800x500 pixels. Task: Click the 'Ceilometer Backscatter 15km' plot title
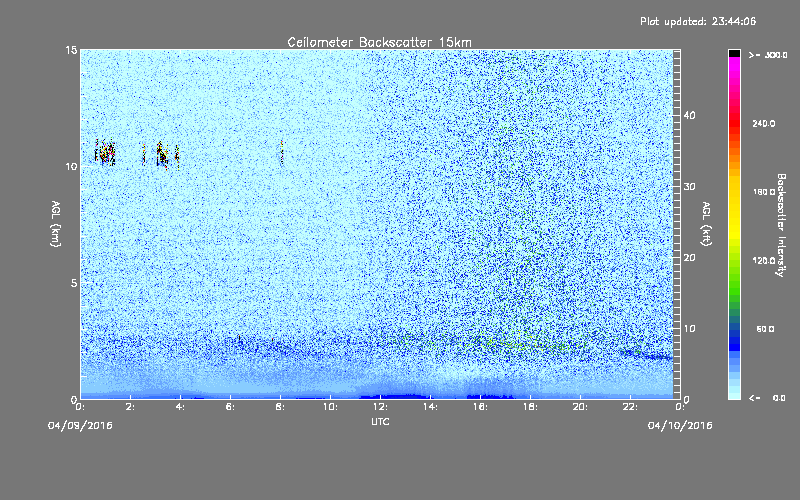pos(379,42)
